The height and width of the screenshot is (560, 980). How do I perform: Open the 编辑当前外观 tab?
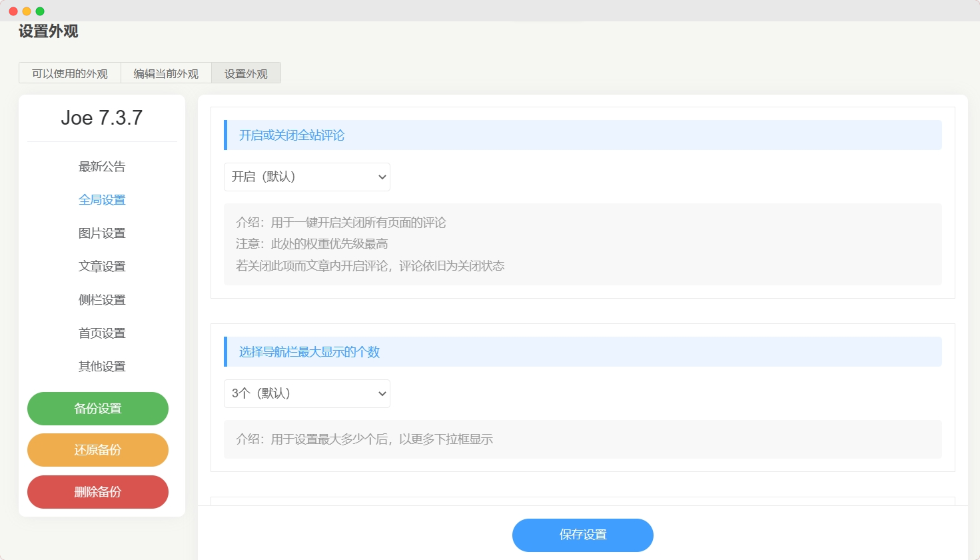tap(166, 73)
